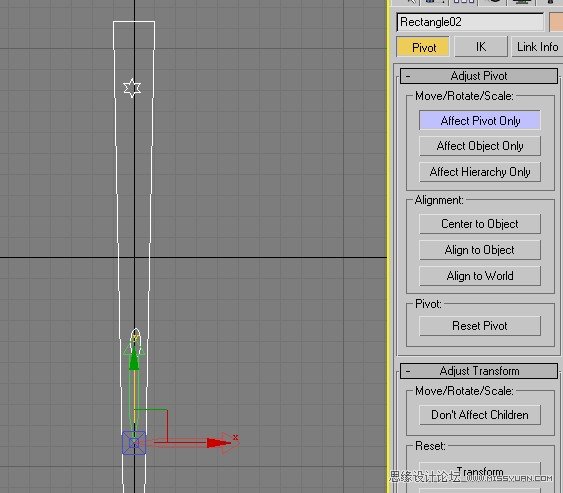Click the Transform reset button
Screen dimensions: 563x493
(x=480, y=471)
